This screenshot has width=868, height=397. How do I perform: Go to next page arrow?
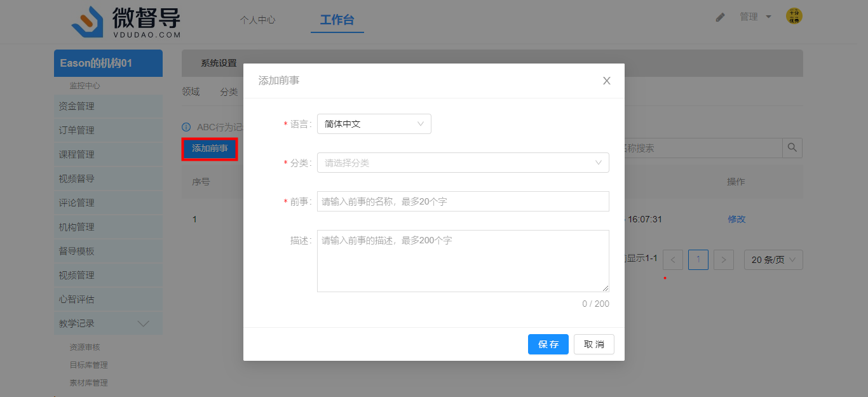coord(724,260)
